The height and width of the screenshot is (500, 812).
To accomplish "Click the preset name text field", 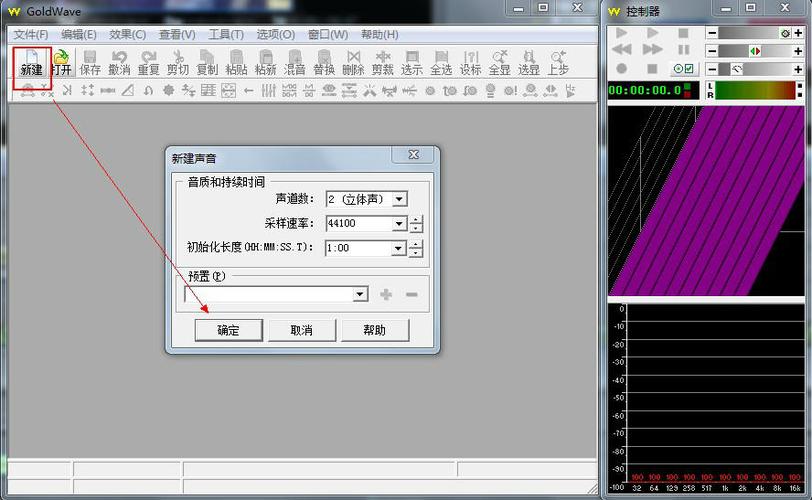I will (x=268, y=295).
